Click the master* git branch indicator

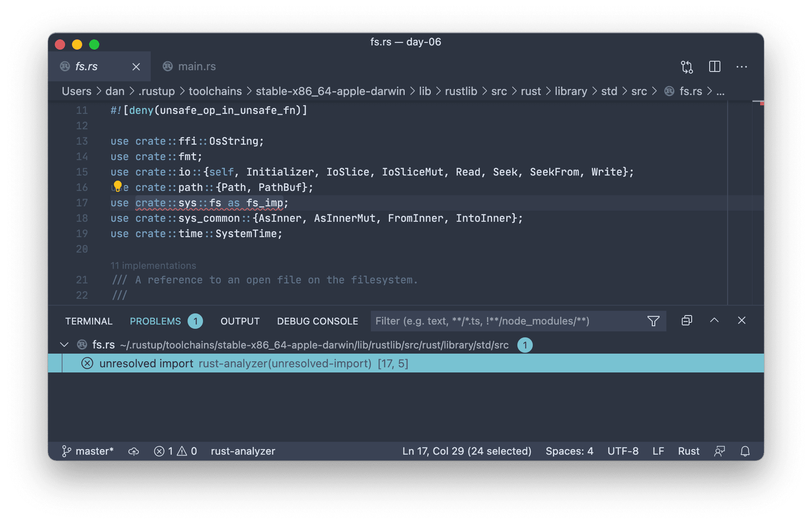[88, 451]
